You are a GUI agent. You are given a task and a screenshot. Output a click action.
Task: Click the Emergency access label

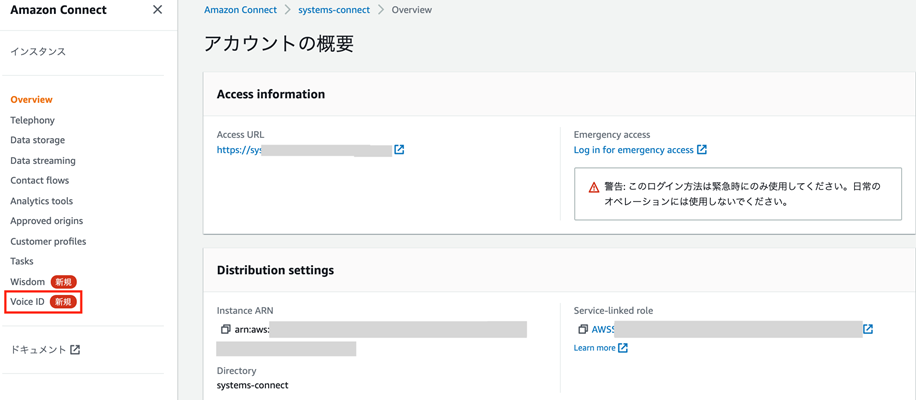pos(612,135)
